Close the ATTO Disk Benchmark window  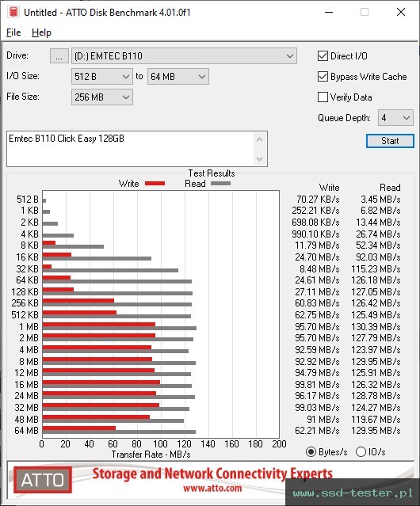(x=401, y=12)
